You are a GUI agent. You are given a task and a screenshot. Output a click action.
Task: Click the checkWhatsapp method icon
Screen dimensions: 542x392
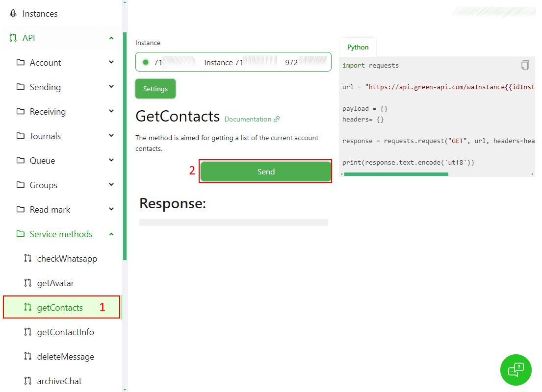(x=28, y=258)
